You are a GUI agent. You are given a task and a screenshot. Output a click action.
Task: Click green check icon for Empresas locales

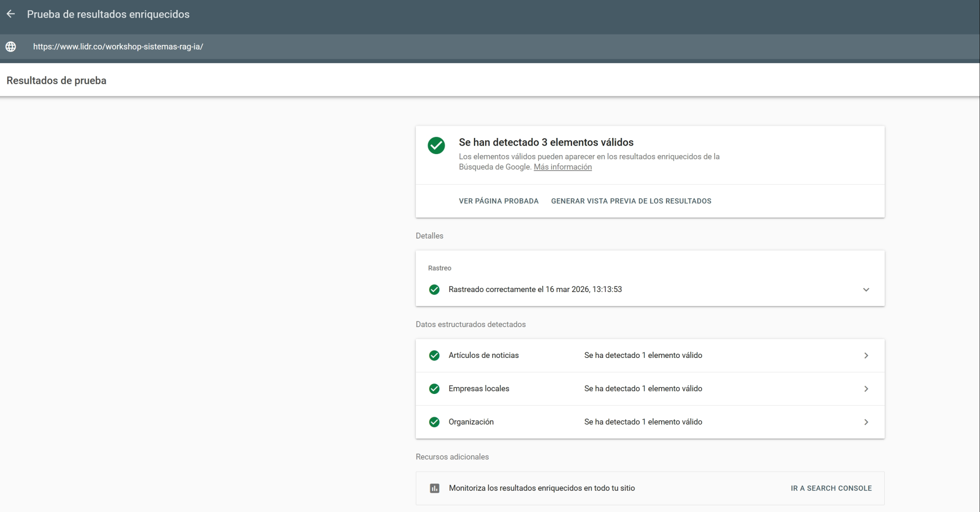point(434,389)
